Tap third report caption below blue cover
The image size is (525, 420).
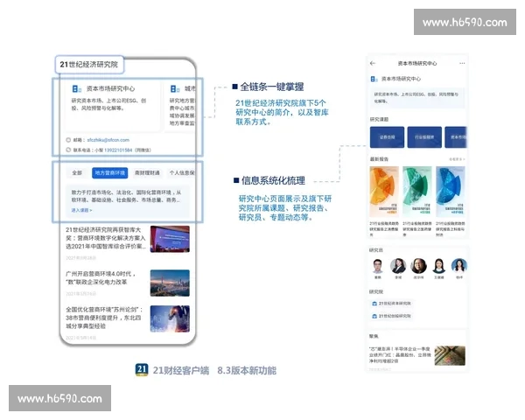point(451,229)
